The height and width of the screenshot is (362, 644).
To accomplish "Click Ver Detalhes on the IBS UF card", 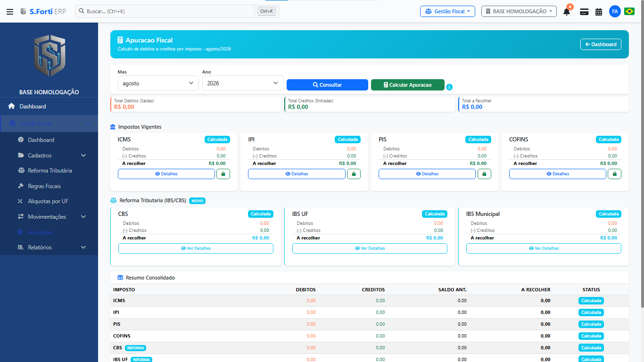I will coord(370,248).
